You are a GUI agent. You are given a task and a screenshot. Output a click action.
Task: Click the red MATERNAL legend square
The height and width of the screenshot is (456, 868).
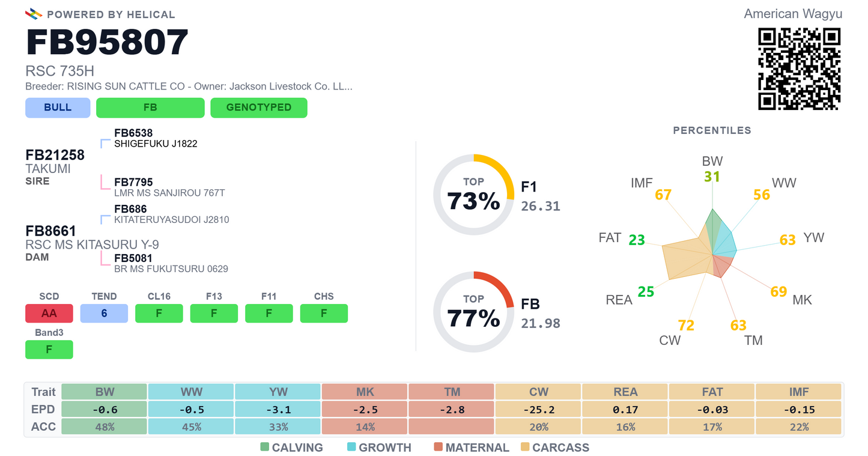click(438, 447)
